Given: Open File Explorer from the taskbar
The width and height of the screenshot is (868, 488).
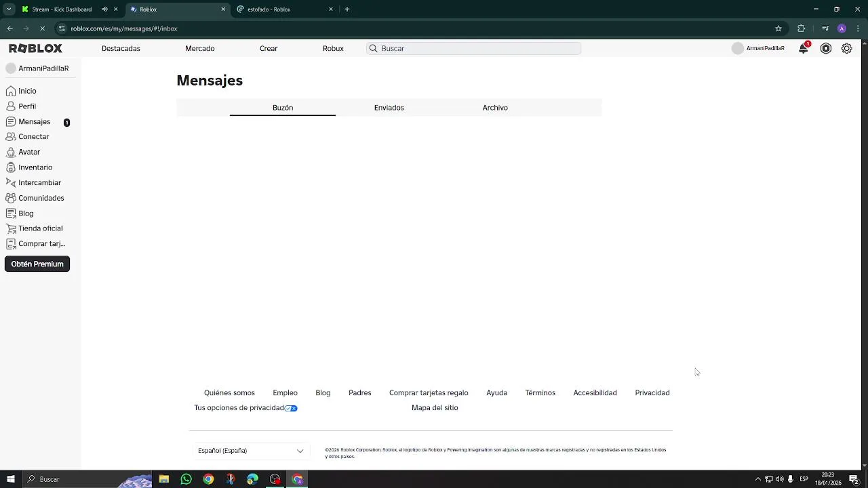Looking at the screenshot, I should 164,479.
